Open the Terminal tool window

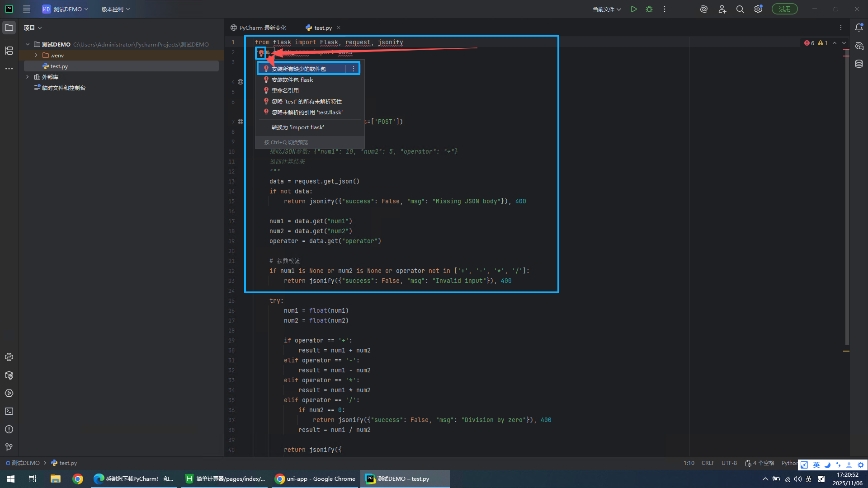click(x=9, y=411)
